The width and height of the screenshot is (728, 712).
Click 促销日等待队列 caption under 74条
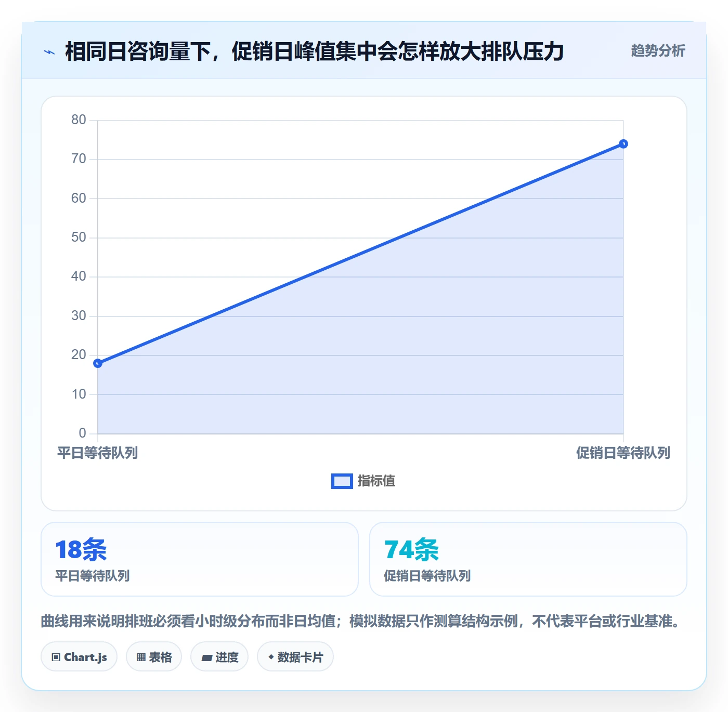[427, 576]
